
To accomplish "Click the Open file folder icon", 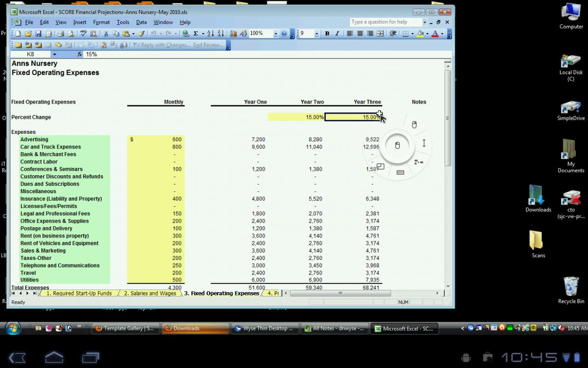I will click(28, 34).
